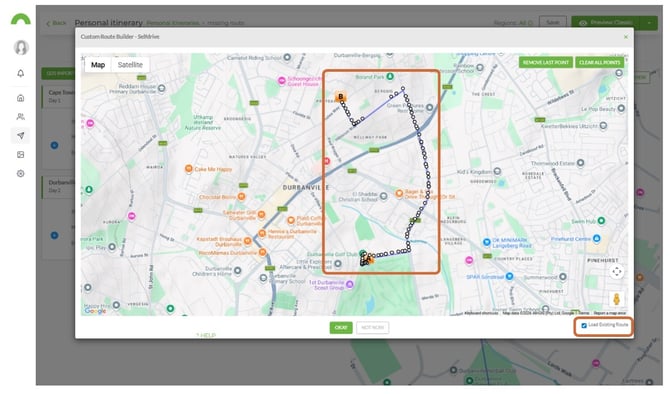Screen dimensions: 670x394
Task: Click the Cake Me Happy restaurant pin
Action: pyautogui.click(x=188, y=169)
